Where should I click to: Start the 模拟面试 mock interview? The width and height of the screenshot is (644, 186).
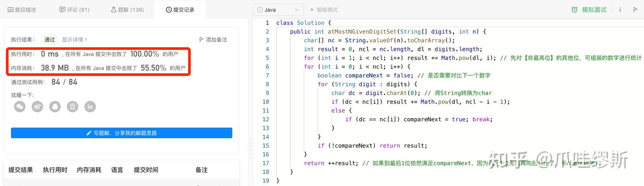click(589, 9)
